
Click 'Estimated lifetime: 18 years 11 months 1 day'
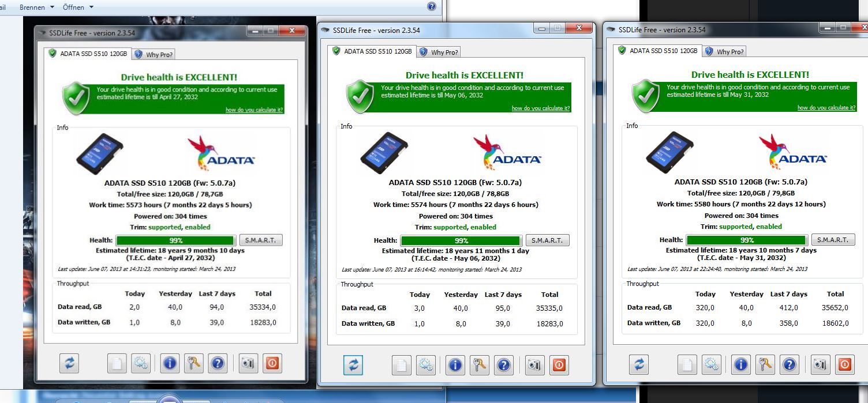click(455, 251)
